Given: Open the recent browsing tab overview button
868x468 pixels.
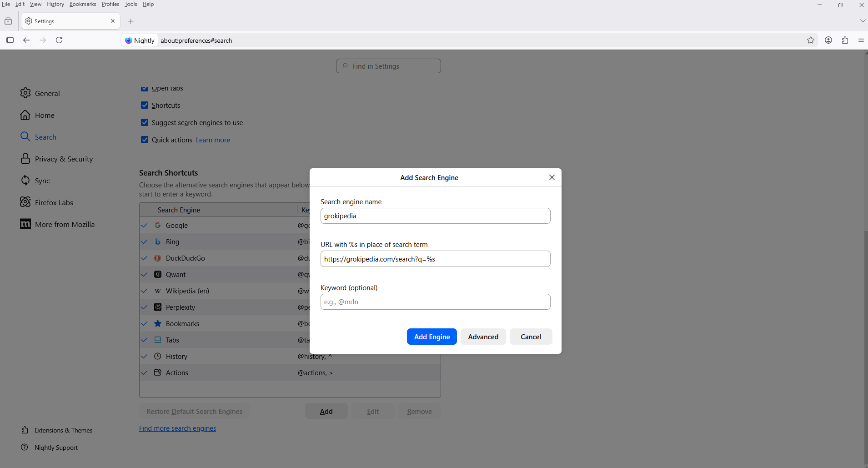Looking at the screenshot, I should (x=8, y=21).
